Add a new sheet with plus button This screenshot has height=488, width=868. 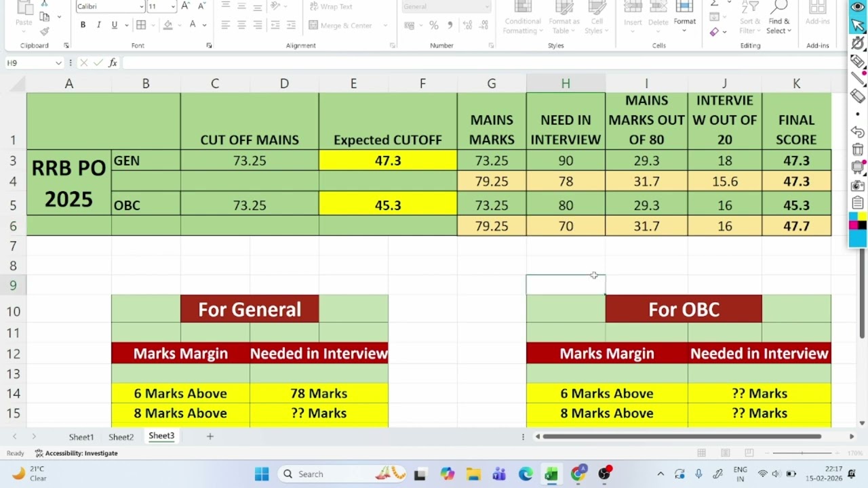[210, 436]
